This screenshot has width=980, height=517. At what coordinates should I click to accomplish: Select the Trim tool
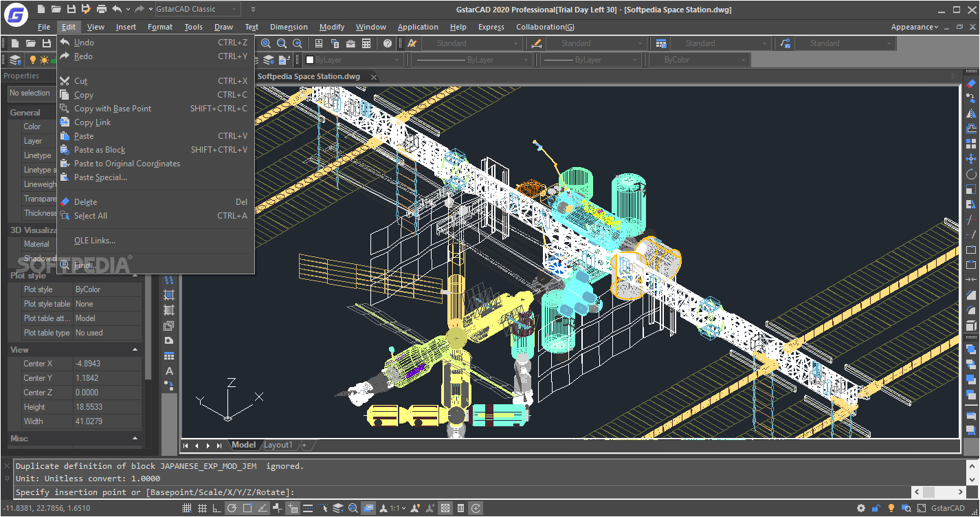tap(971, 220)
